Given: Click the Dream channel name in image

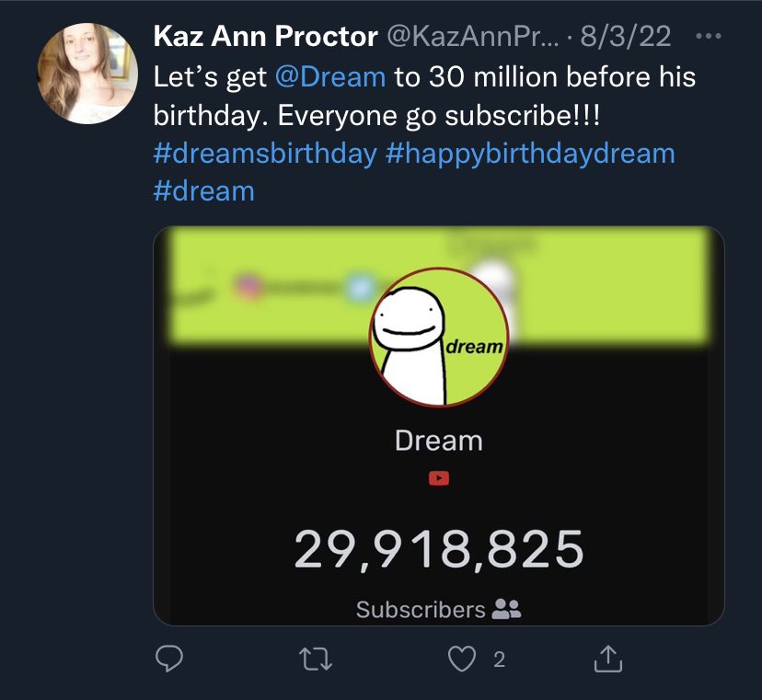Looking at the screenshot, I should pos(439,441).
